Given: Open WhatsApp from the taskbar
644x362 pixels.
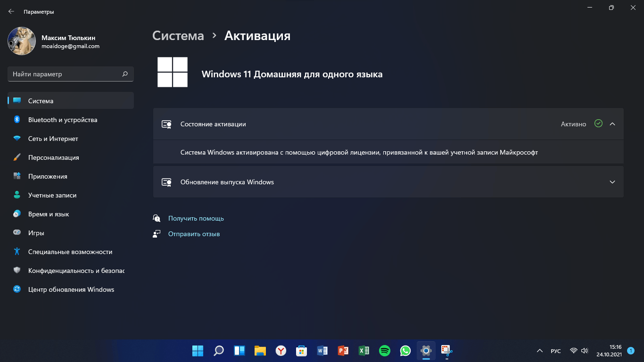Looking at the screenshot, I should (x=405, y=351).
